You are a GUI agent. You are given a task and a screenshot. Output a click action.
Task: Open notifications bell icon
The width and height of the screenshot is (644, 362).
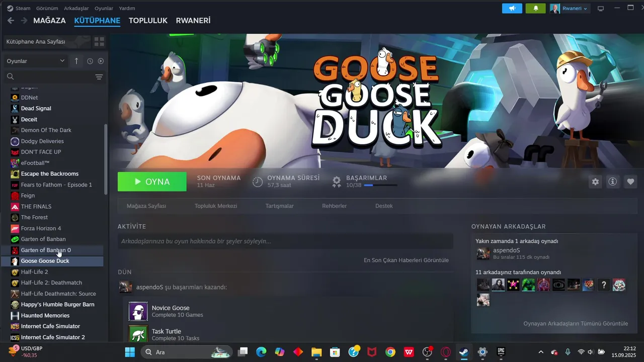(536, 8)
